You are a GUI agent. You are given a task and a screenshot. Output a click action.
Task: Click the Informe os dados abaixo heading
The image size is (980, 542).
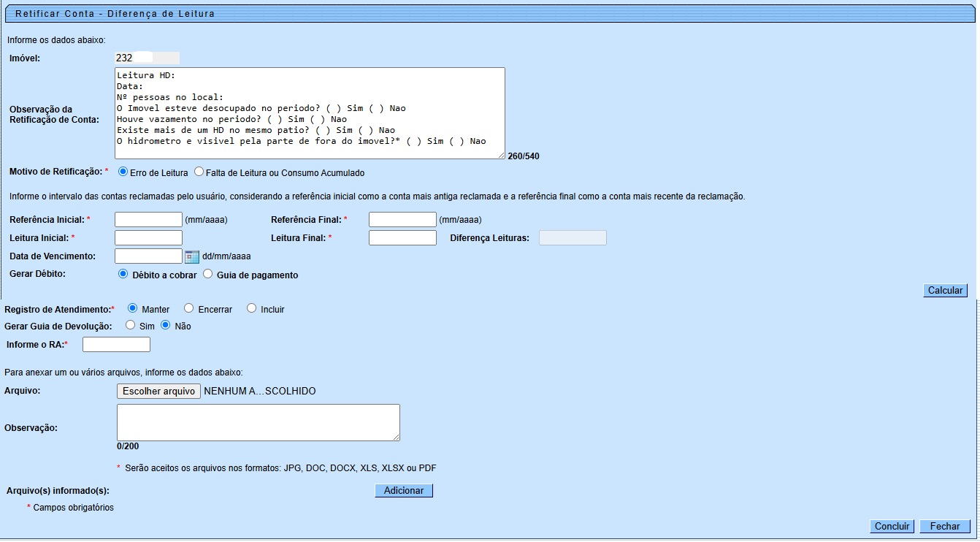56,39
